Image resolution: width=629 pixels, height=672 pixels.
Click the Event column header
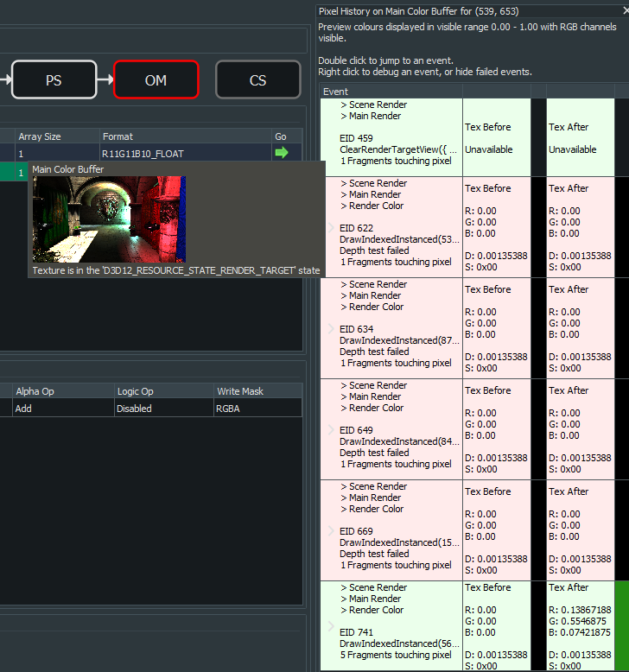tap(391, 92)
